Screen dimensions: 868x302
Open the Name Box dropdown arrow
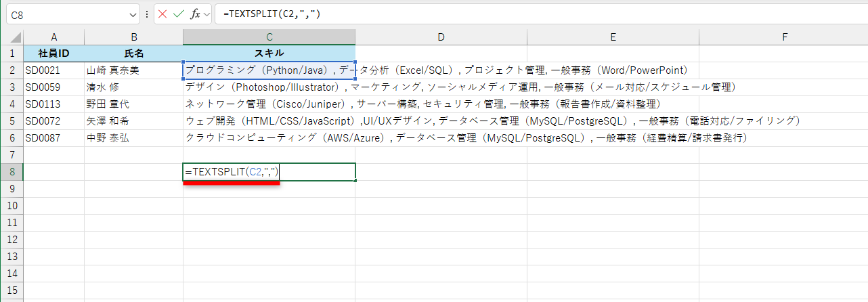coord(132,14)
